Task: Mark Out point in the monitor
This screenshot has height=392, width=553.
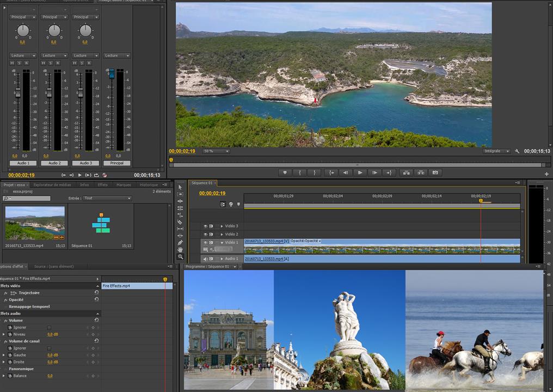Action: [x=314, y=173]
